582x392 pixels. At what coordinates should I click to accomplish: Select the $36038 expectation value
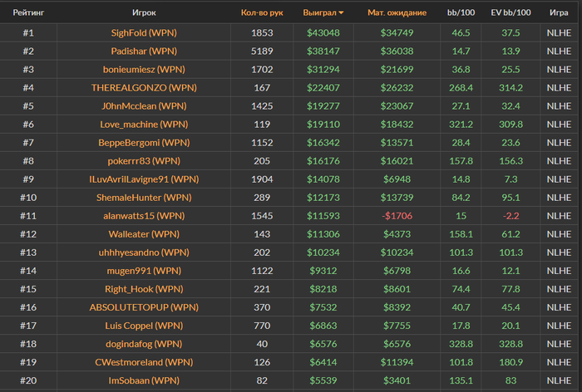click(x=397, y=51)
